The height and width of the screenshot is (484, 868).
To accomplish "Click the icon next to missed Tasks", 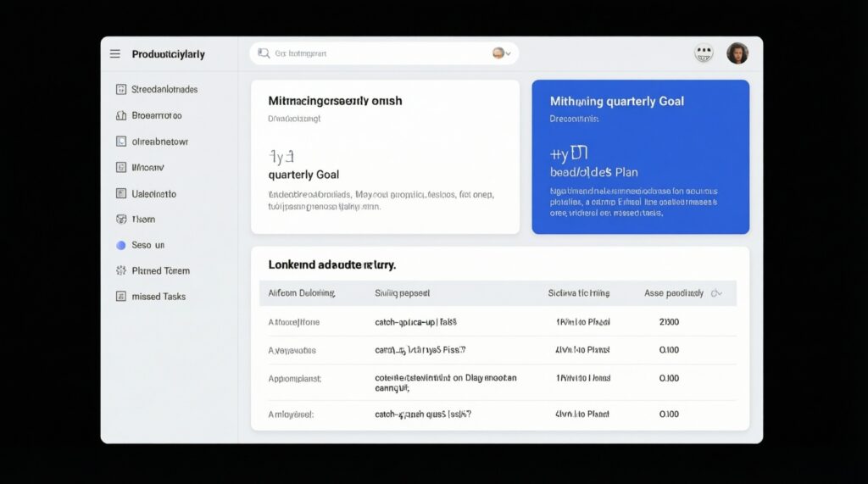I will point(120,297).
